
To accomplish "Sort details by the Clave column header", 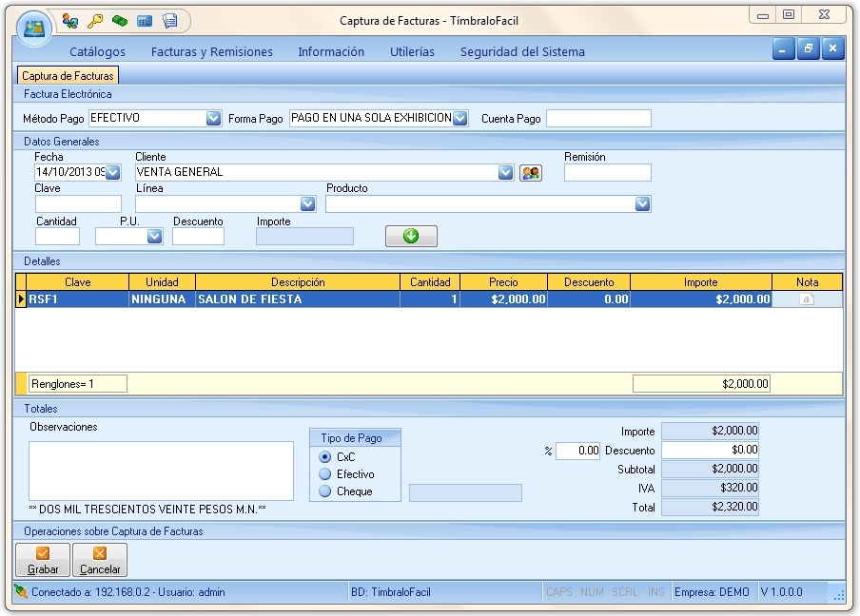I will click(77, 282).
